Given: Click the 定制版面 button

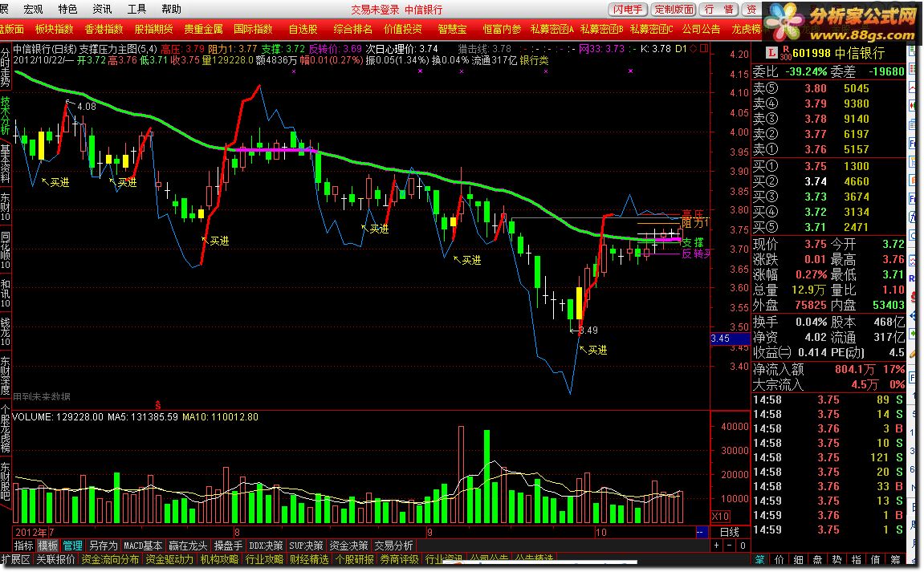Looking at the screenshot, I should pos(674,10).
